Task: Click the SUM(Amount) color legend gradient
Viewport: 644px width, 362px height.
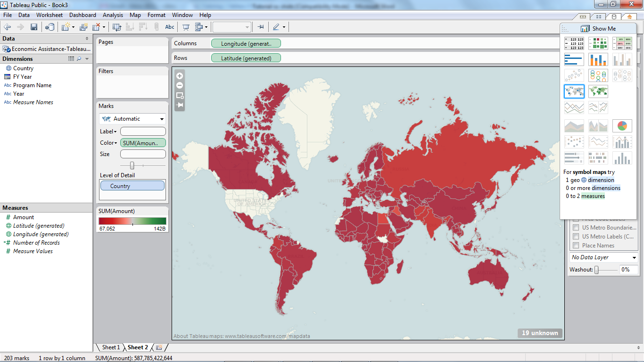Action: pyautogui.click(x=132, y=221)
